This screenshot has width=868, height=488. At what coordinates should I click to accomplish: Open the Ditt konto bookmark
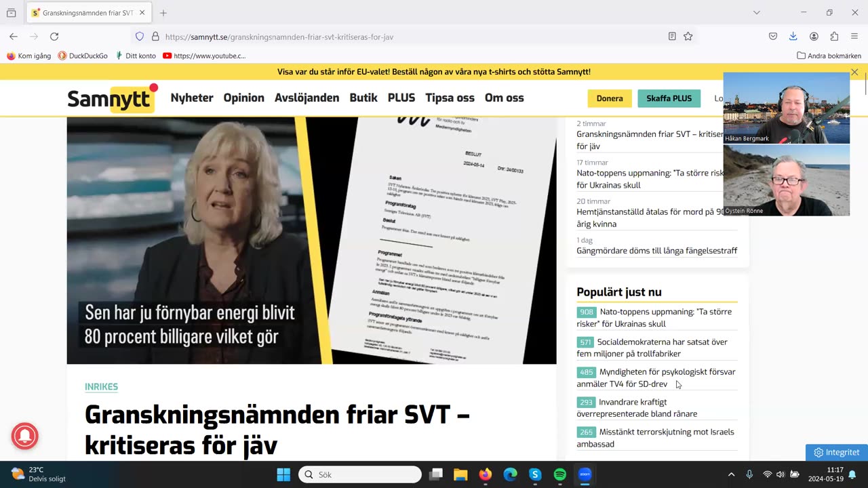[136, 56]
